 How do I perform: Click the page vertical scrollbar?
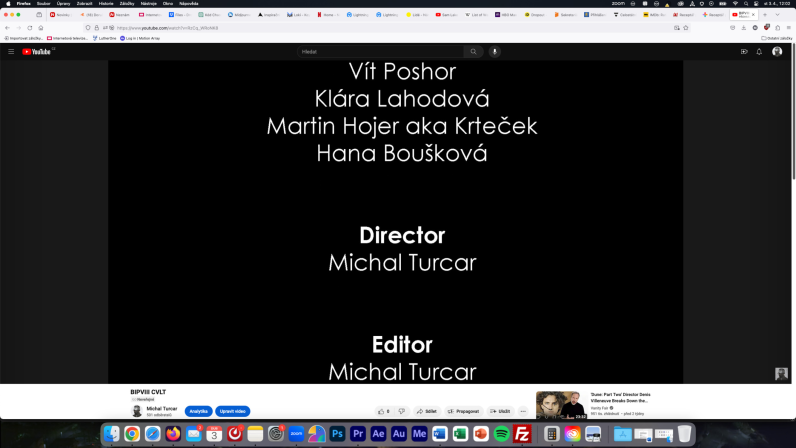[x=793, y=112]
